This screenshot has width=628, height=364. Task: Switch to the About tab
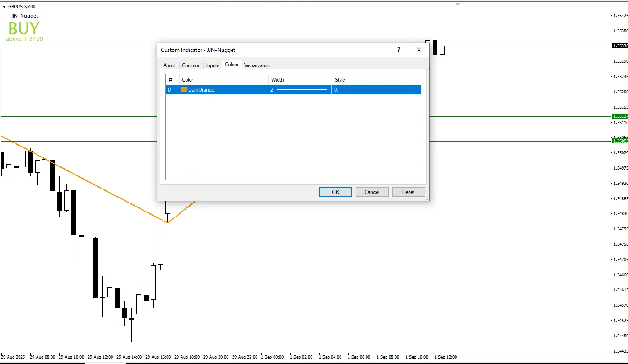click(x=169, y=65)
